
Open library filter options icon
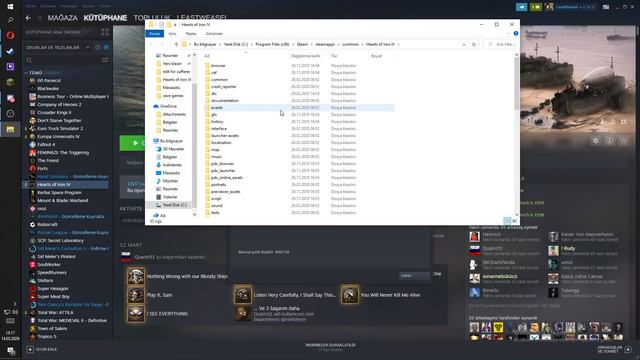(105, 60)
